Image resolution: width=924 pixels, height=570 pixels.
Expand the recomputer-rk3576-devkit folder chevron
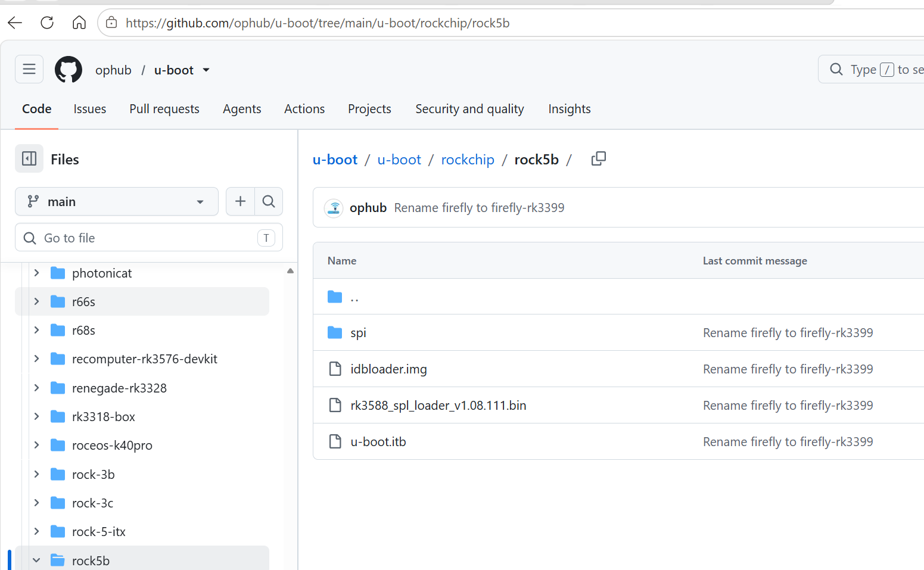[x=36, y=359]
